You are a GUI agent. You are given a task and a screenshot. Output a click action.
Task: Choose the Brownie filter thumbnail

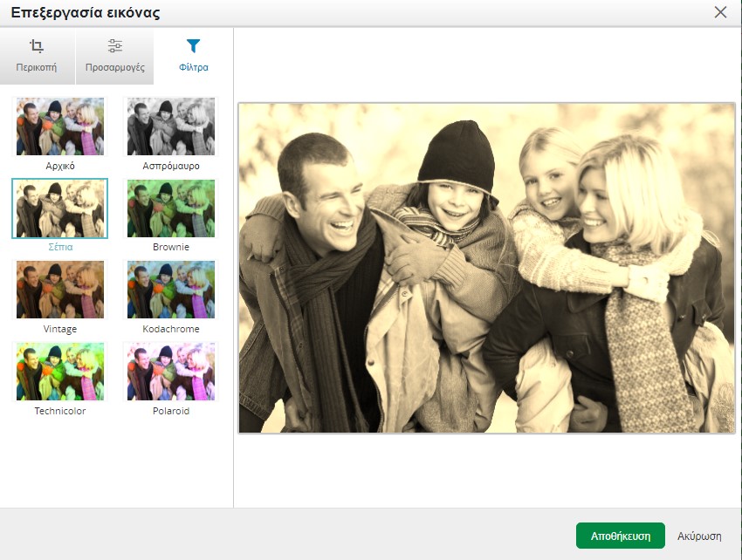171,208
